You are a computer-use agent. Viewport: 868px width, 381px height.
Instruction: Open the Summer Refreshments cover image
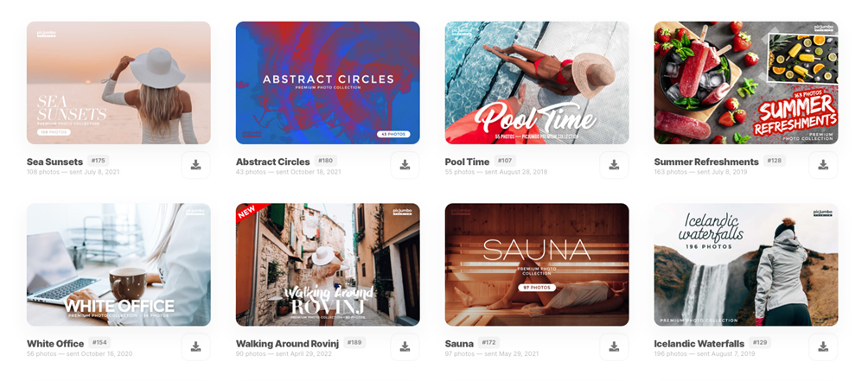click(x=746, y=83)
